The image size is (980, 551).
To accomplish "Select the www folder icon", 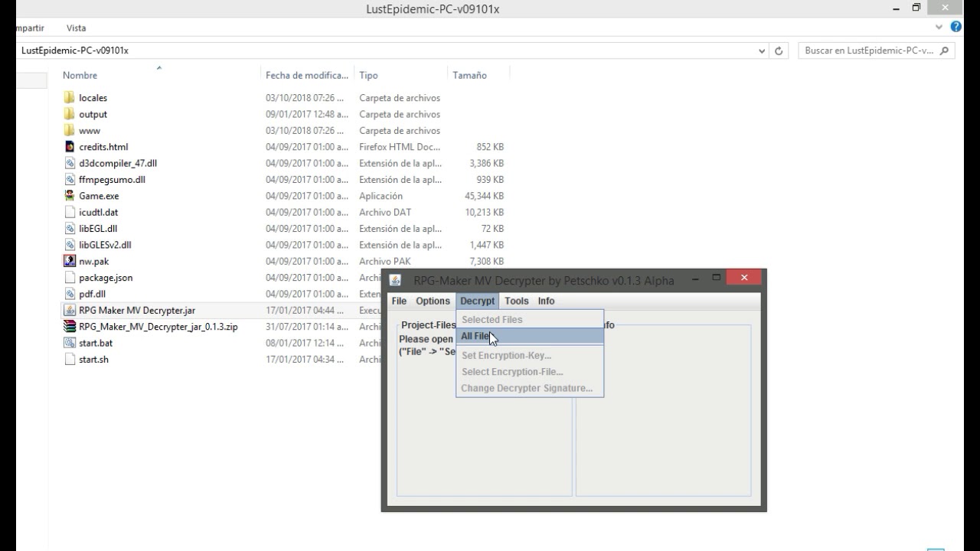I will coord(70,130).
